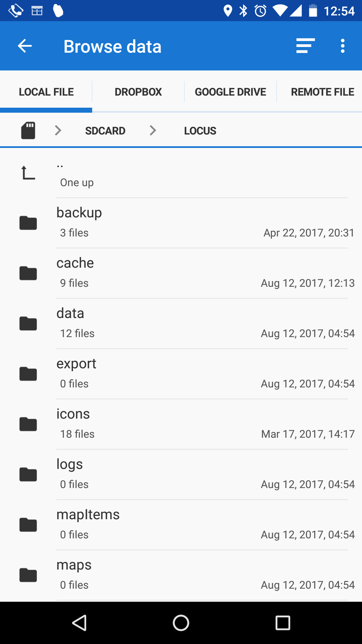Tap the icons folder icon
This screenshot has width=362, height=644.
tap(28, 424)
